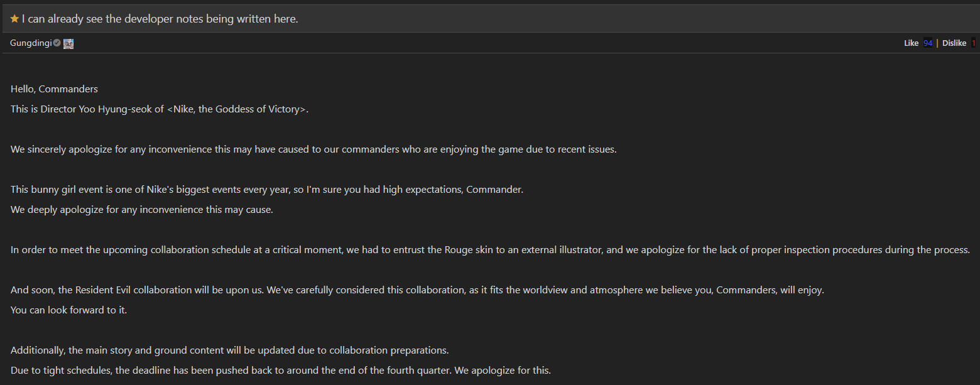Click the red dislike count of 1
Screen dimensions: 980x385
[973, 43]
